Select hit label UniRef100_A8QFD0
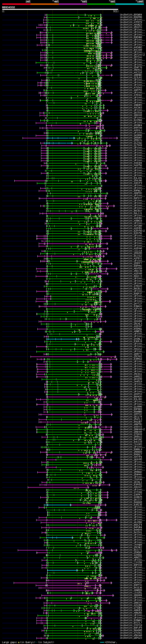The width and height of the screenshot is (146, 644). (131, 193)
